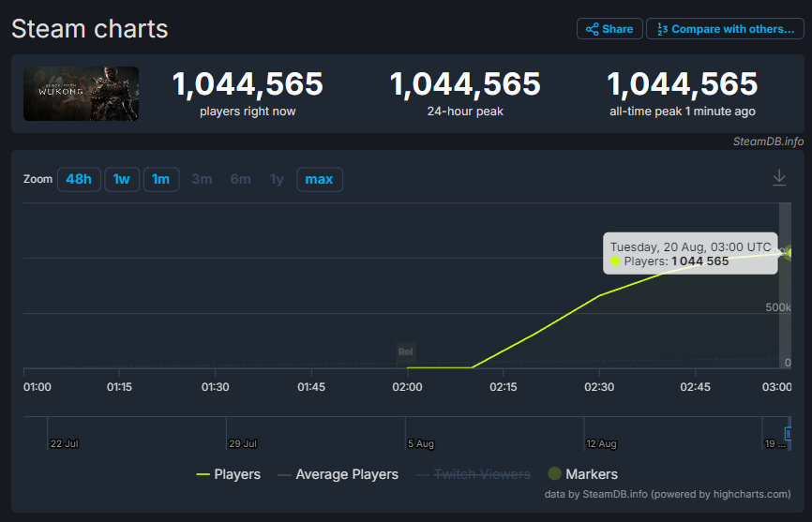The image size is (812, 522).
Task: Set chart zoom to 6m
Action: 241,180
